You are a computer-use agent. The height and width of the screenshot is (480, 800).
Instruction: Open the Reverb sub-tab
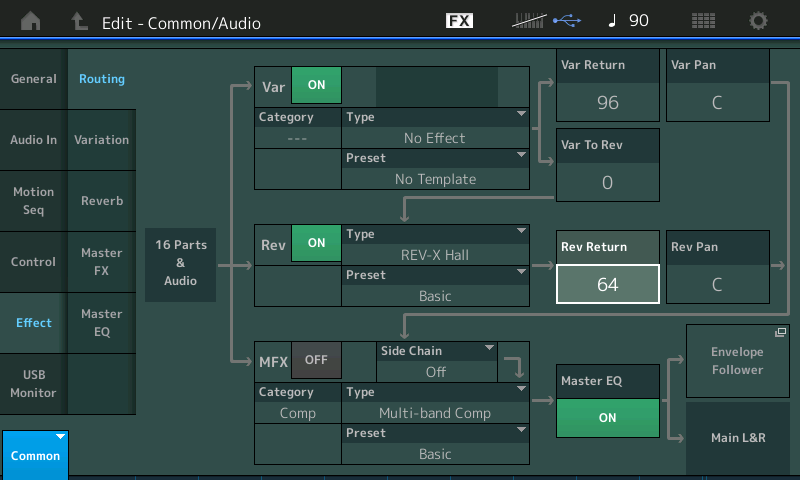(102, 201)
